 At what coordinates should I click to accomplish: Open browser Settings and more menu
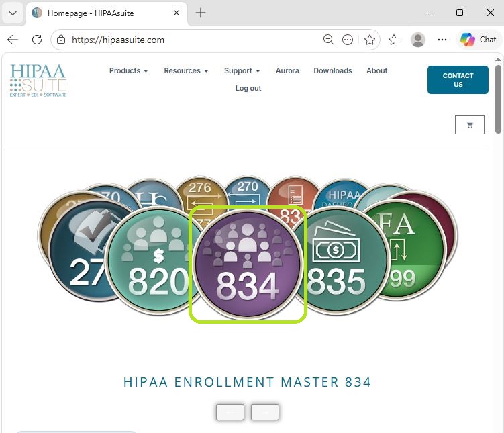[442, 40]
